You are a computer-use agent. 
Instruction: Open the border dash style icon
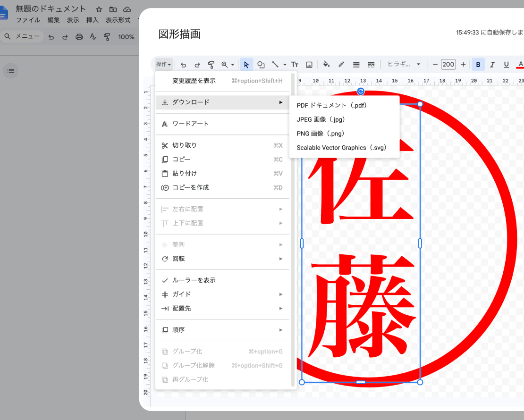(371, 65)
